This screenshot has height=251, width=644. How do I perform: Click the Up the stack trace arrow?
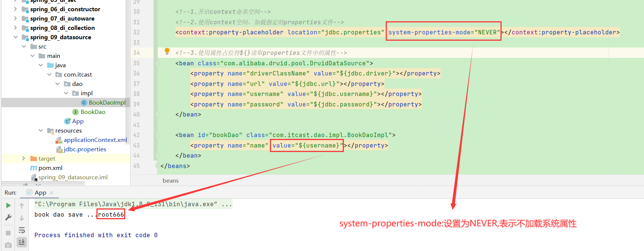(22, 205)
